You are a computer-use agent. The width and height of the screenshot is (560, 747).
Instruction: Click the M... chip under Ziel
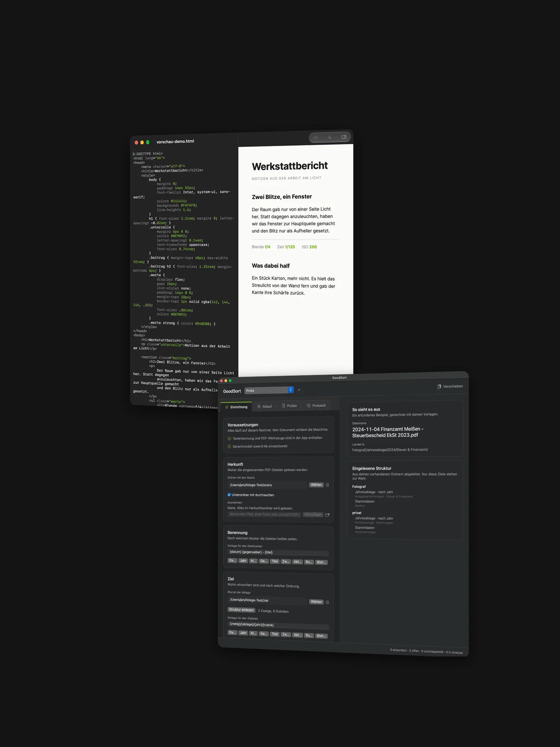[x=253, y=633]
